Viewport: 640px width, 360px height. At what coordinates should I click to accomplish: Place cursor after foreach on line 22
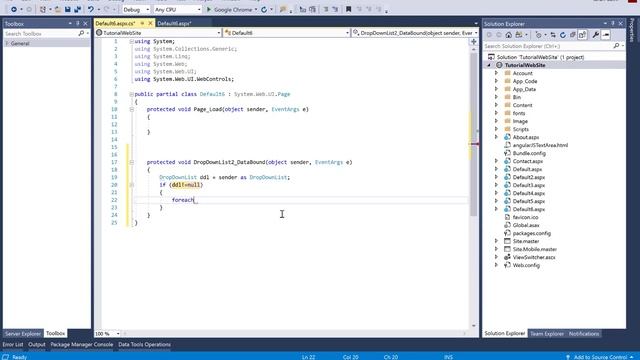[x=195, y=200]
